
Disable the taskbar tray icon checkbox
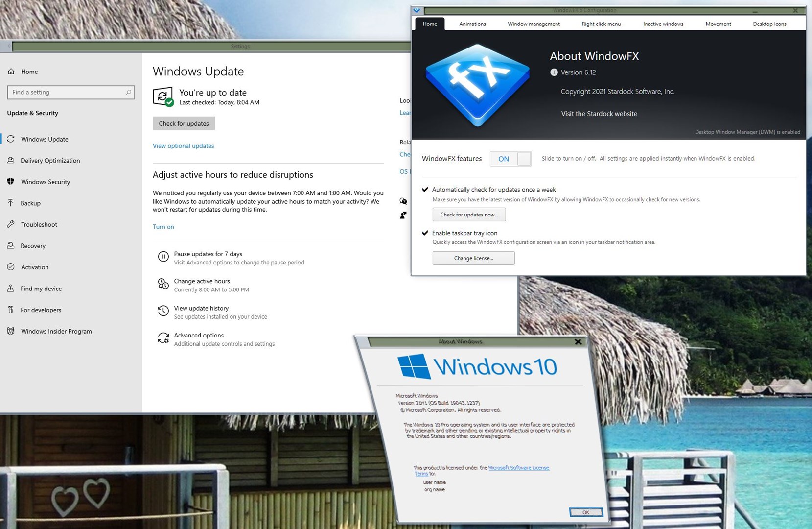click(x=425, y=233)
